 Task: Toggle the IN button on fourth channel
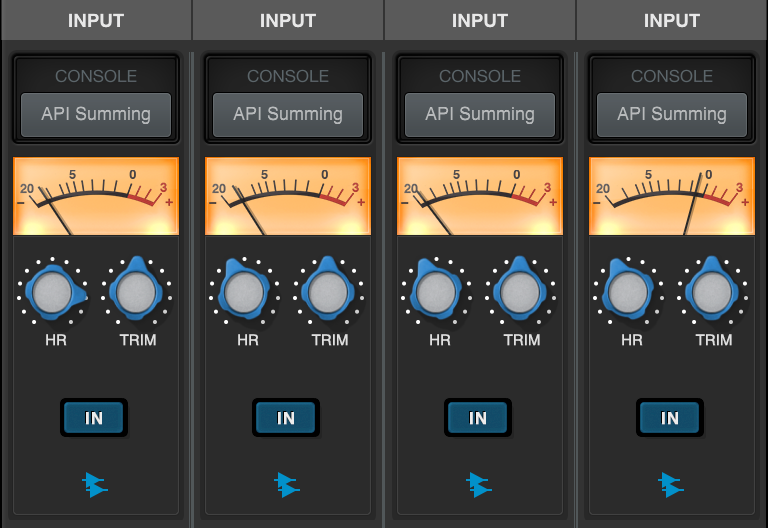click(x=670, y=418)
